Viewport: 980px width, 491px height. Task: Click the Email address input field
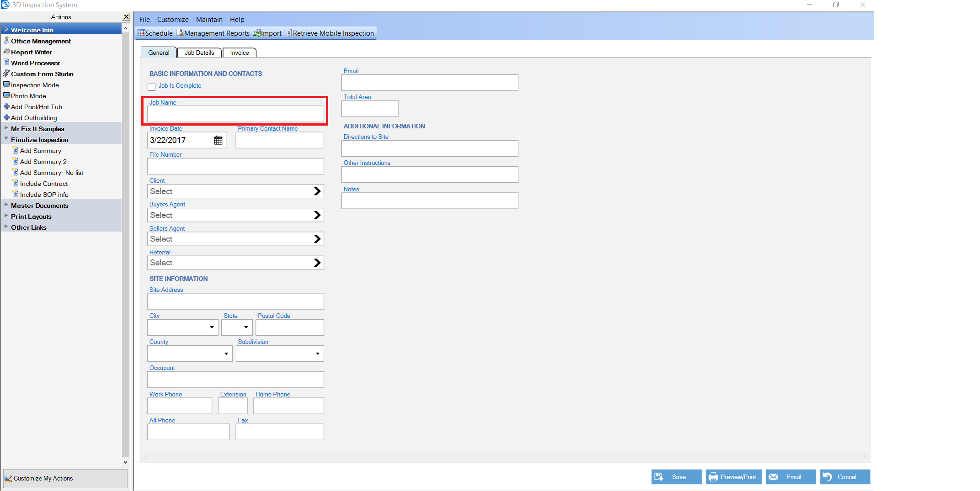[x=430, y=83]
